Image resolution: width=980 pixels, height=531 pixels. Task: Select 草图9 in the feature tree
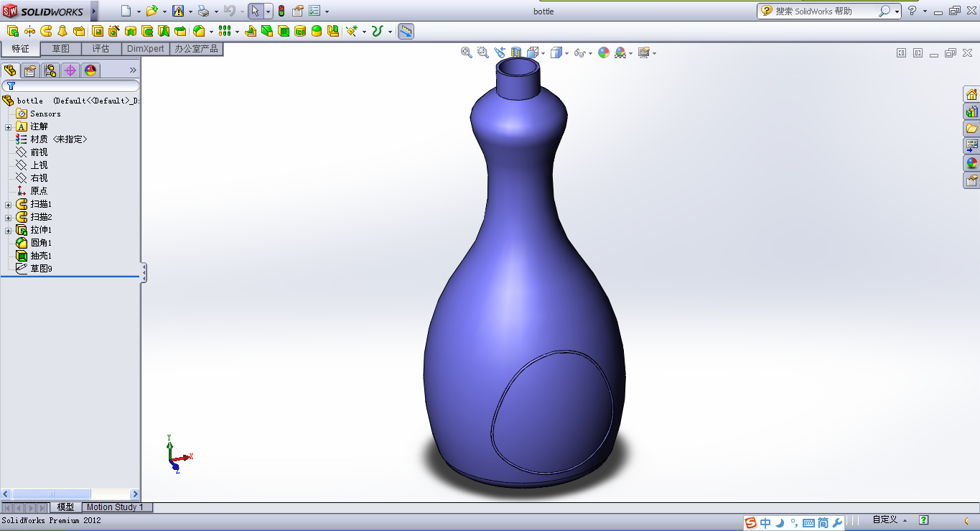[x=34, y=269]
